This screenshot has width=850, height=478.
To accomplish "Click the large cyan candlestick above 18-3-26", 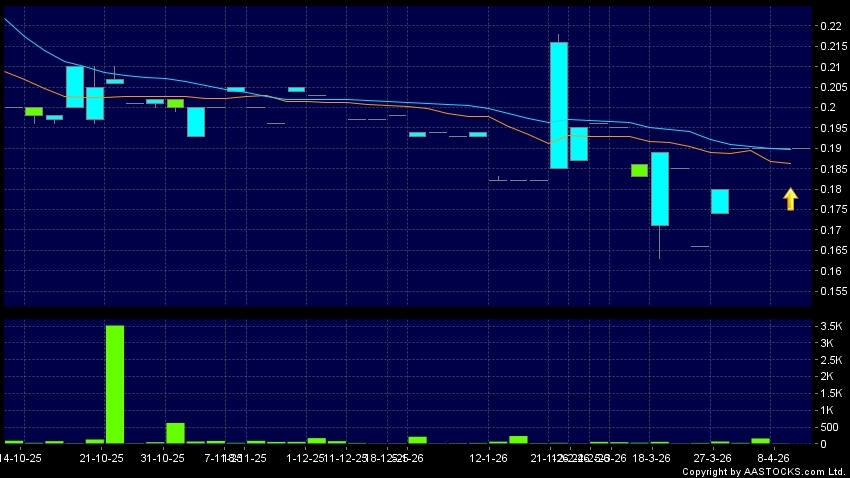I will pyautogui.click(x=660, y=189).
